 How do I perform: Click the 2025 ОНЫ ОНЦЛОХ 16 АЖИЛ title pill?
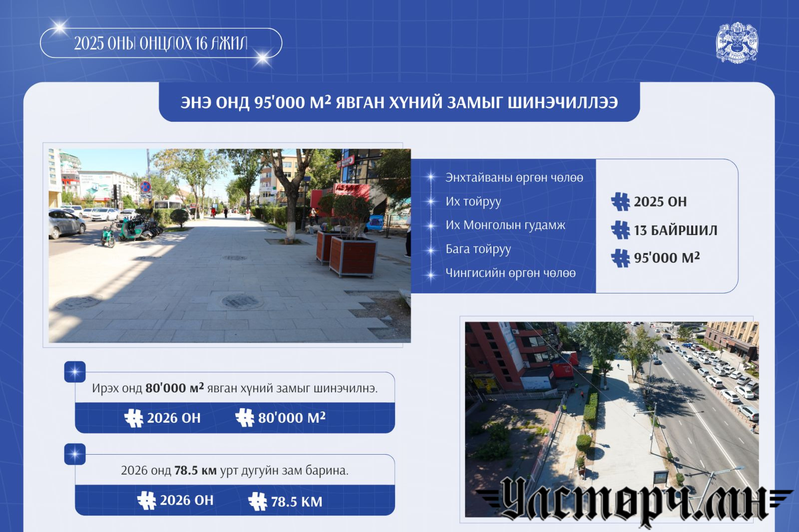(161, 43)
